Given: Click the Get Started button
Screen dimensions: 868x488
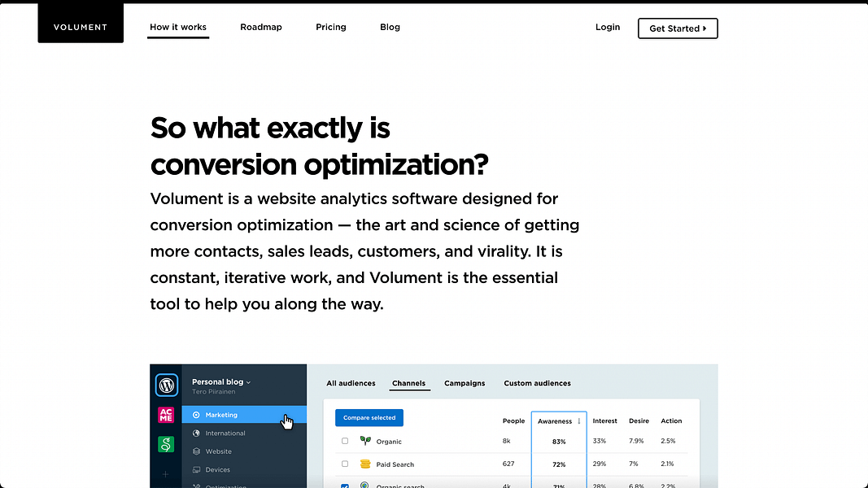Looking at the screenshot, I should [x=678, y=28].
